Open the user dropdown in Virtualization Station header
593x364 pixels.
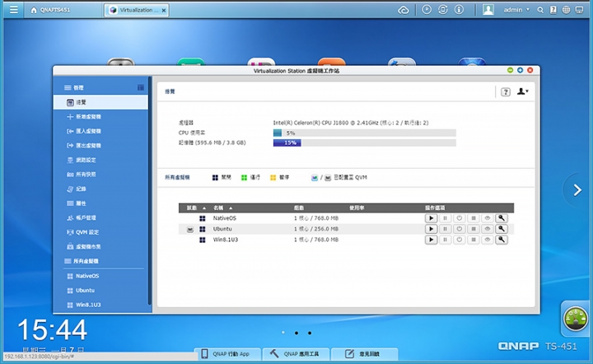pyautogui.click(x=523, y=91)
